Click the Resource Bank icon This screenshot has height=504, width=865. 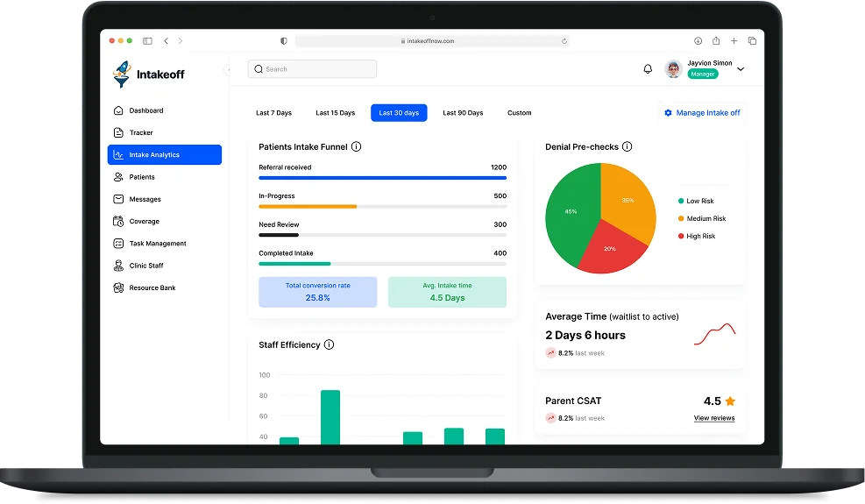(x=118, y=287)
